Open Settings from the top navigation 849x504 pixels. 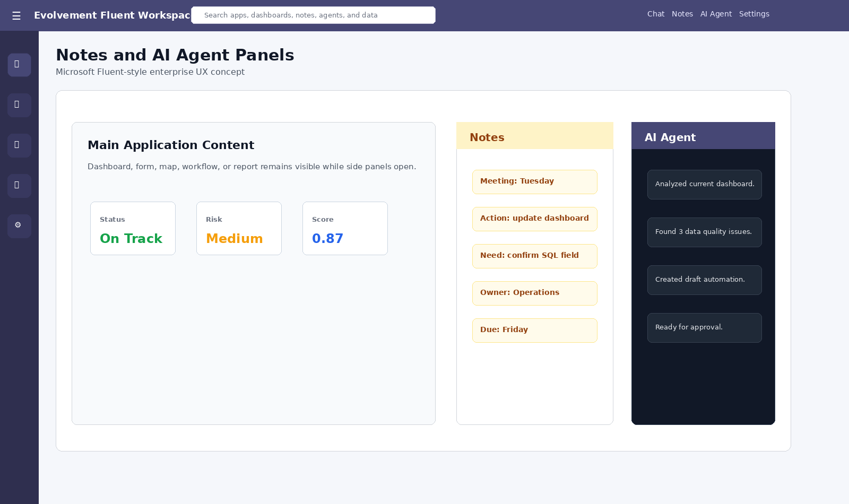coord(754,14)
